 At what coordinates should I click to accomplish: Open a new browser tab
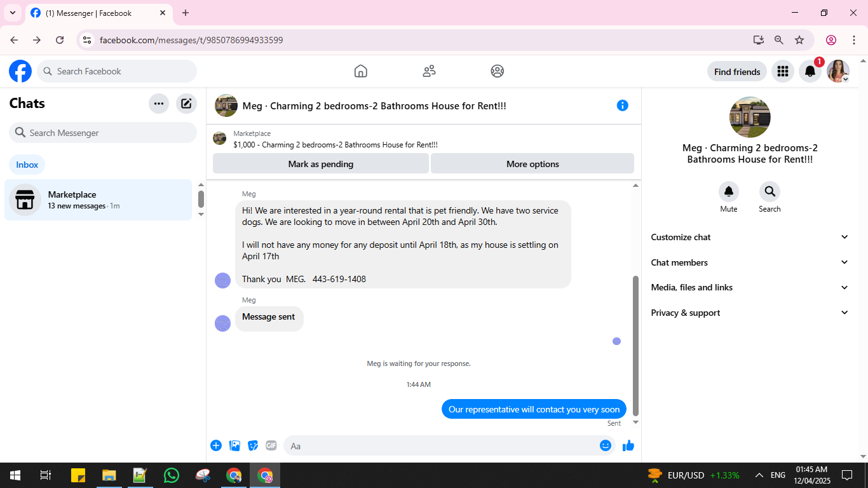[186, 13]
